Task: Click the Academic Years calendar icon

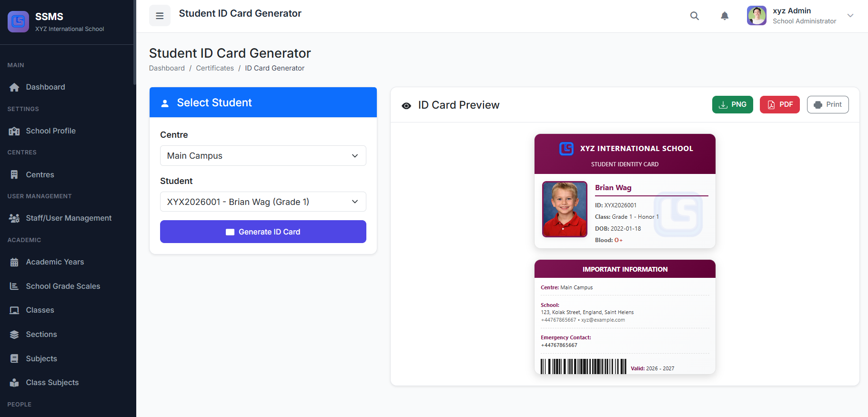Action: click(x=14, y=262)
